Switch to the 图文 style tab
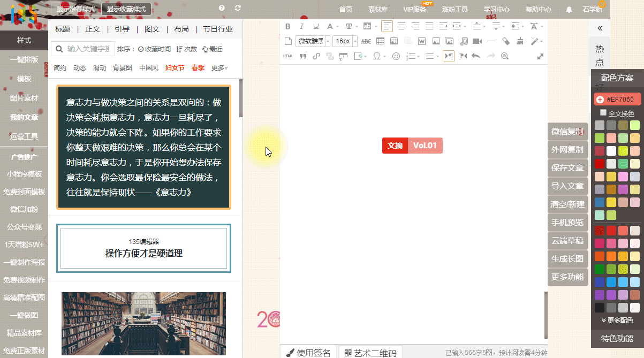The width and height of the screenshot is (644, 358). pos(152,29)
